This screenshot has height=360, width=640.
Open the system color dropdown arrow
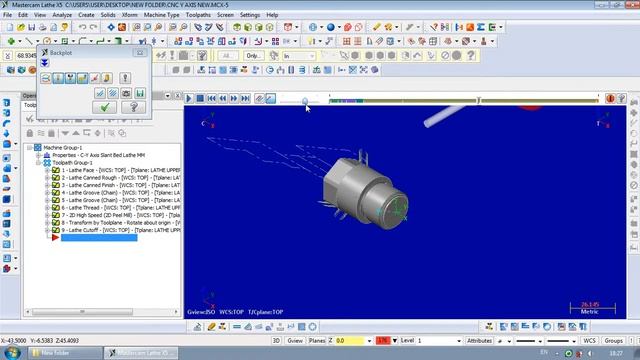395,340
